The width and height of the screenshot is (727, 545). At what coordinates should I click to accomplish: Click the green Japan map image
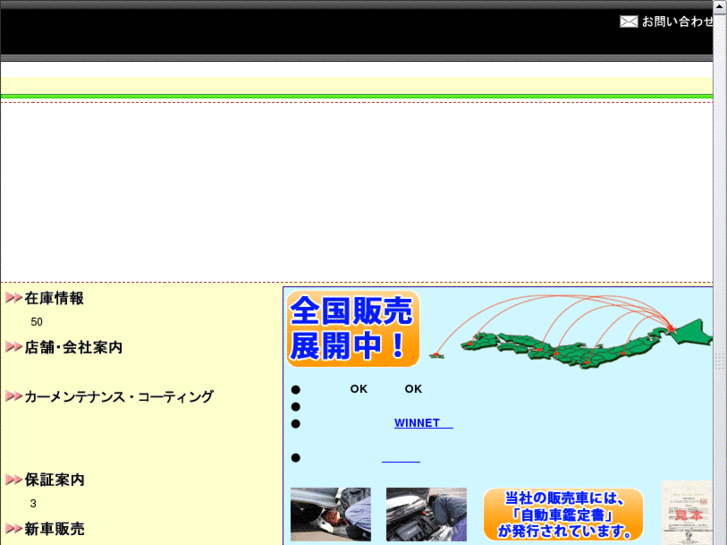click(x=571, y=332)
